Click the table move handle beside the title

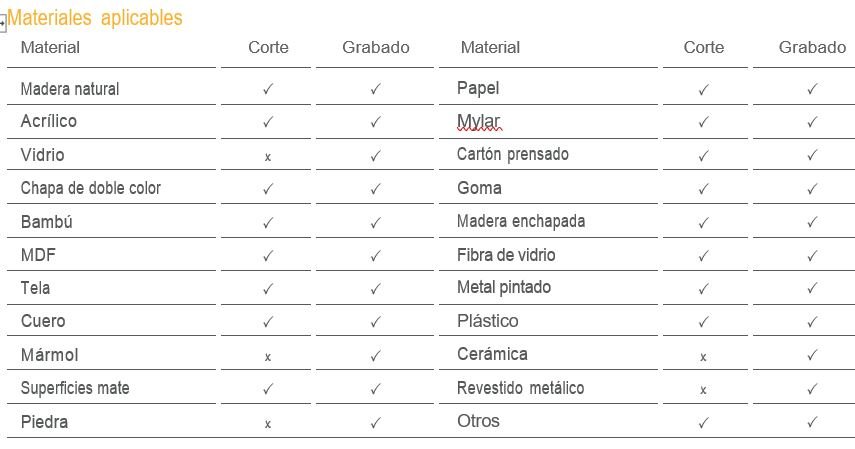point(3,24)
